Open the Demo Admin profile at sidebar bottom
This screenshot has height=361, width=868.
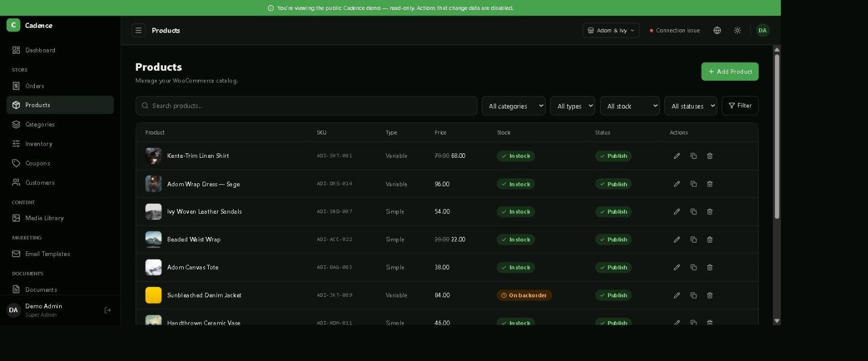click(44, 310)
